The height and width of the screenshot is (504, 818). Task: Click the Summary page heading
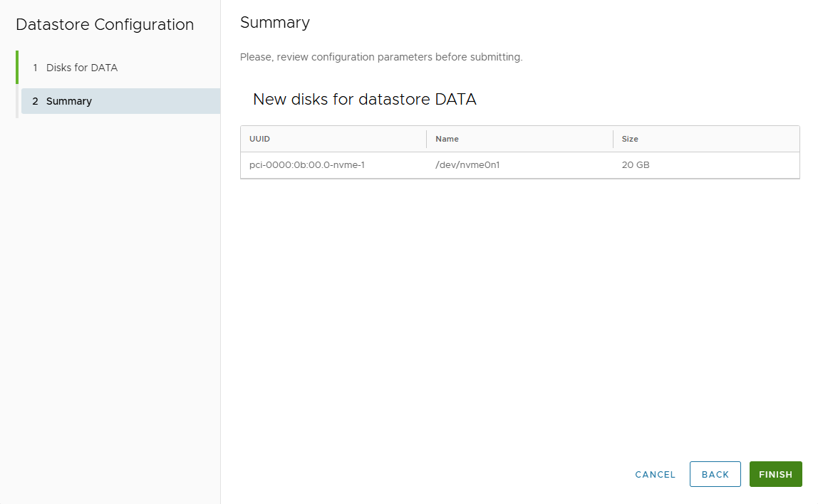click(x=275, y=22)
